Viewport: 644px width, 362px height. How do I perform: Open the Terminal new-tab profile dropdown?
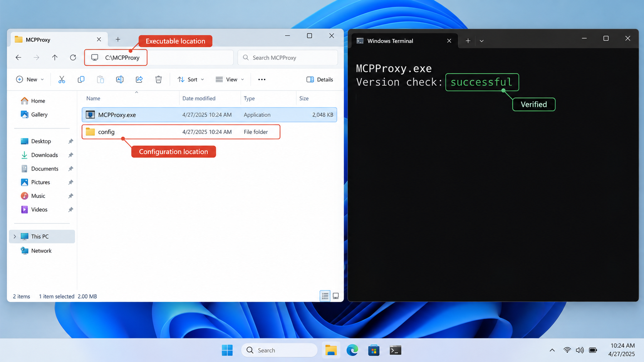[481, 41]
